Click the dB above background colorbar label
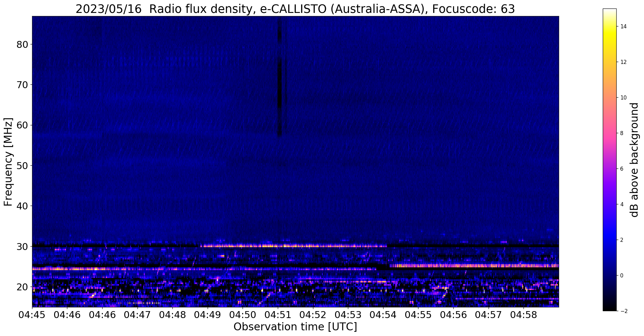The width and height of the screenshot is (644, 336). coord(635,160)
